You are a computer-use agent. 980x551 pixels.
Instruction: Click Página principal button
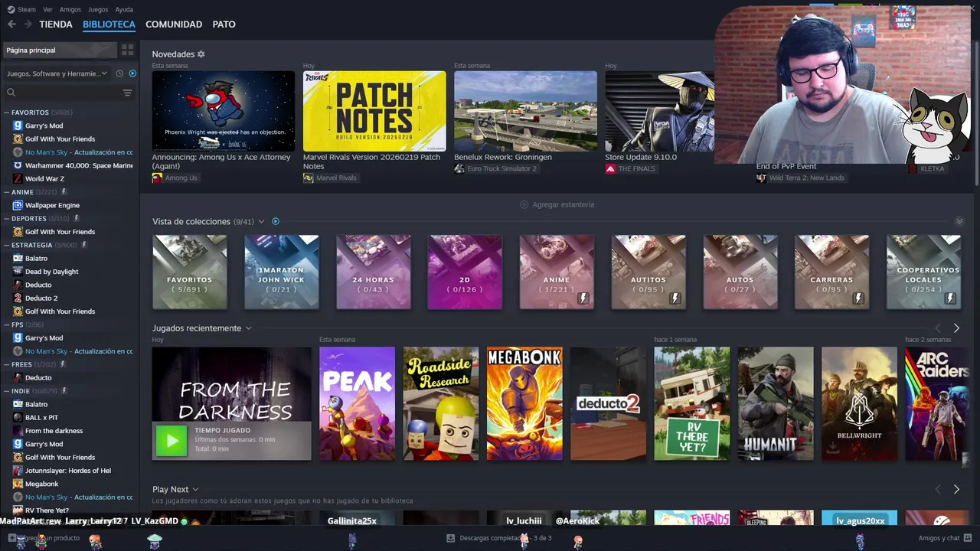tap(59, 50)
